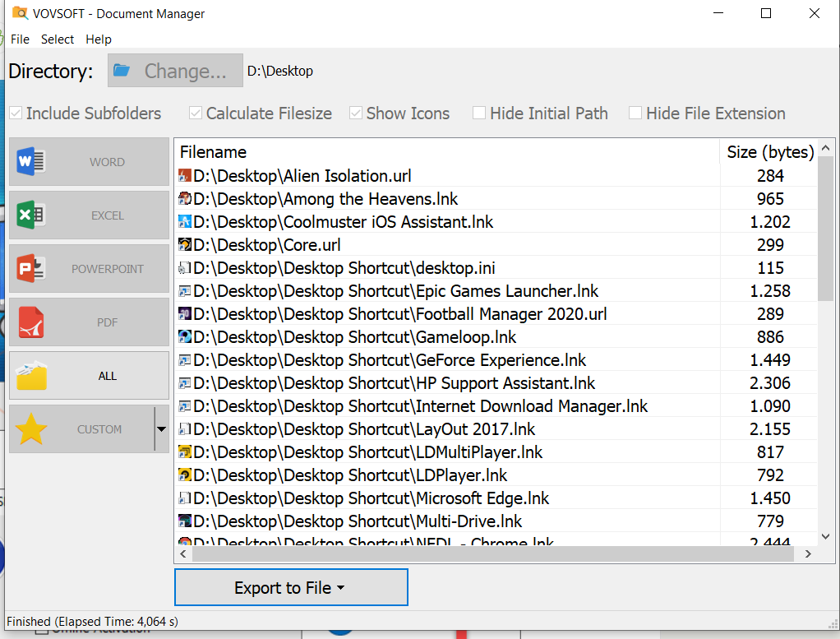
Task: Click the Microsoft Edge.lnk file icon
Action: (185, 498)
